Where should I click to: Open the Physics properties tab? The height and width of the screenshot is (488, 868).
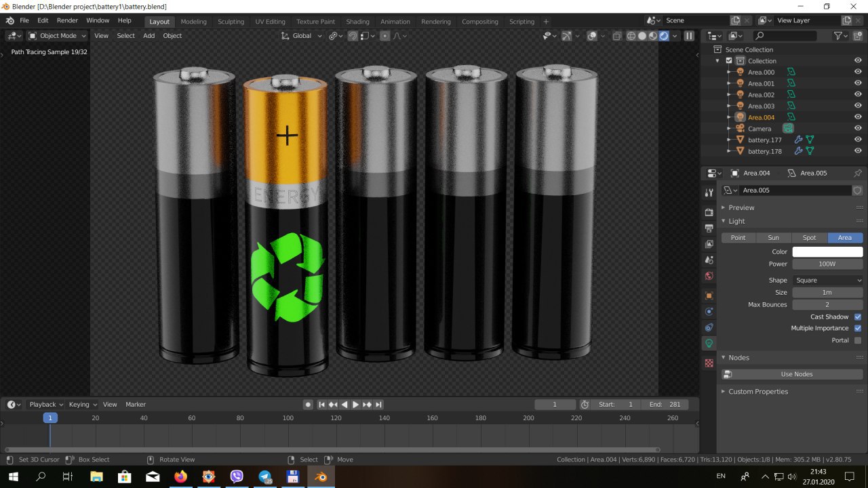coord(709,312)
